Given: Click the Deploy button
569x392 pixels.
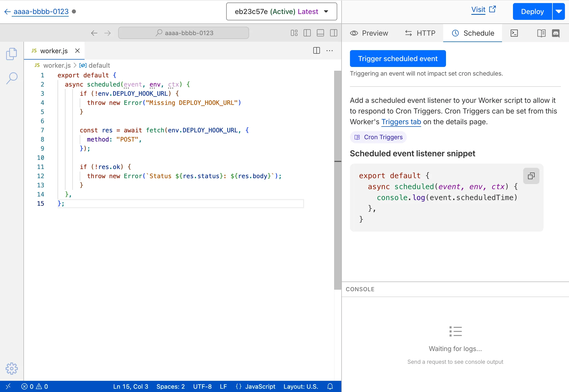Looking at the screenshot, I should 532,11.
